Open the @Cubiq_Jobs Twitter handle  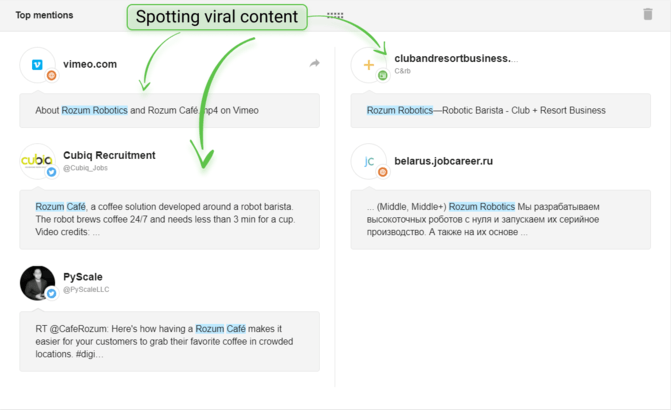[x=85, y=168]
